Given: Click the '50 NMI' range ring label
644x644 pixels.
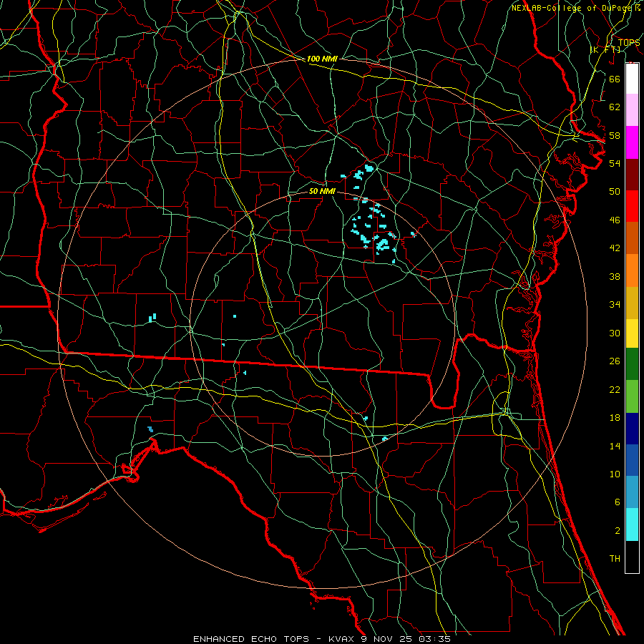Looking at the screenshot, I should (322, 191).
